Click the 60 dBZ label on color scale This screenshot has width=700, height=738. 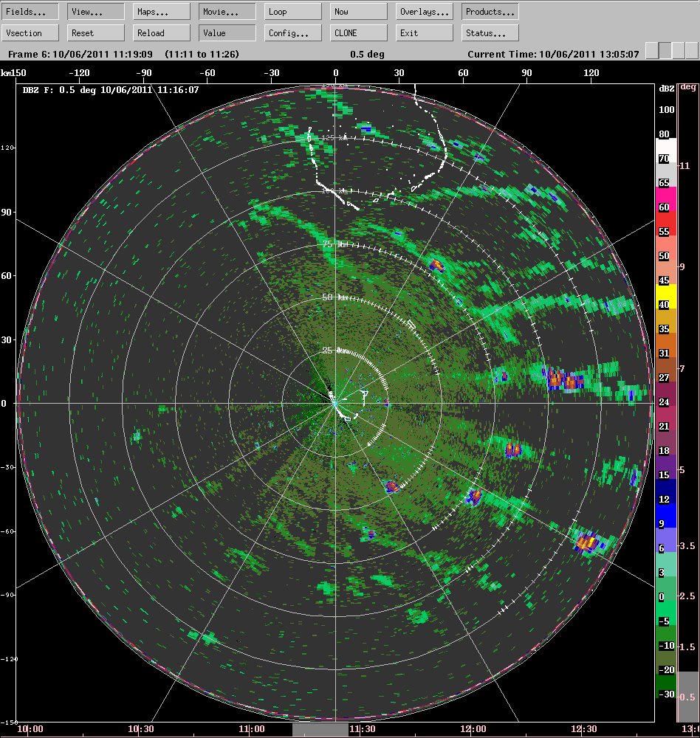click(x=664, y=207)
